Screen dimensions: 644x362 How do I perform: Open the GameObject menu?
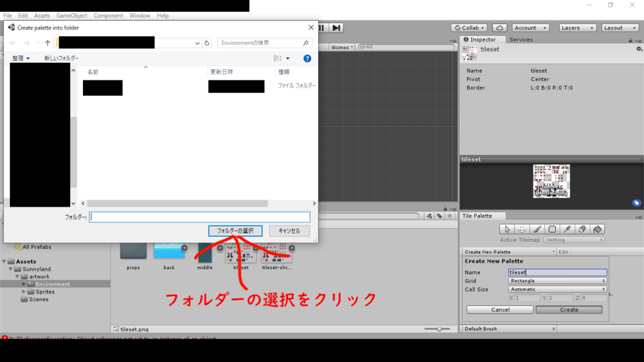72,15
